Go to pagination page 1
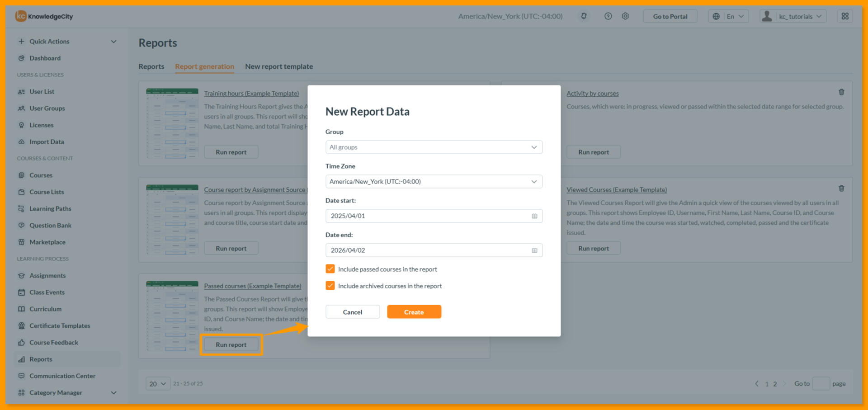The height and width of the screenshot is (410, 868). point(767,384)
